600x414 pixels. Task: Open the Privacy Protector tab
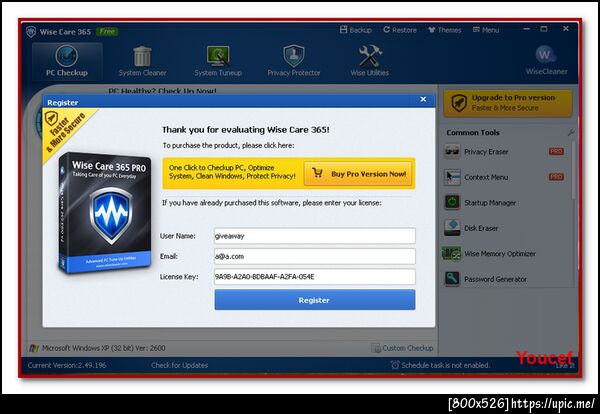click(293, 61)
